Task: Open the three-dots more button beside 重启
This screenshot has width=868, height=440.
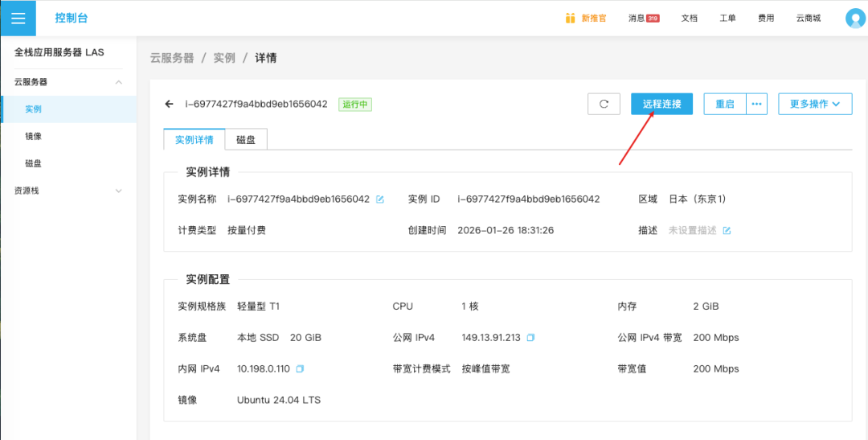Action: [757, 104]
